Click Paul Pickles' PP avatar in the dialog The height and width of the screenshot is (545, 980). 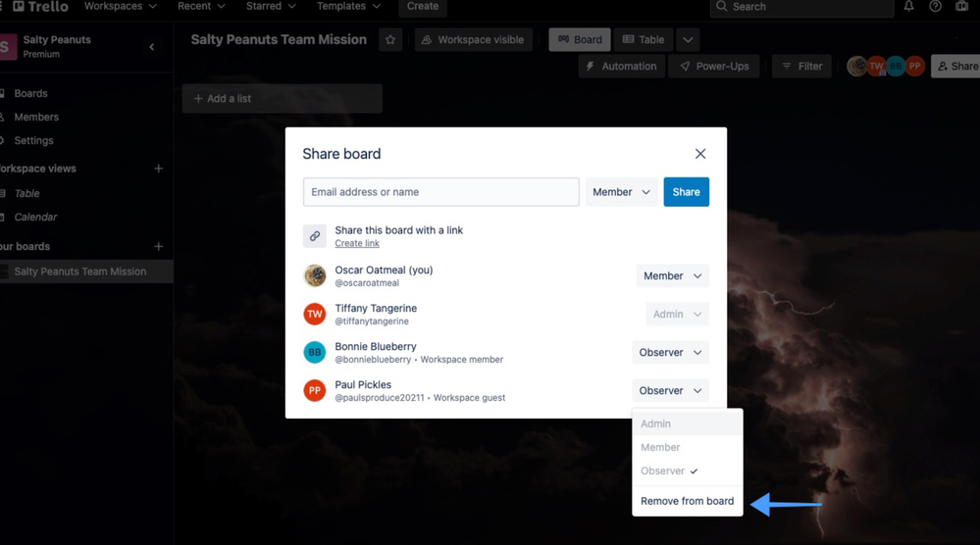(x=315, y=390)
